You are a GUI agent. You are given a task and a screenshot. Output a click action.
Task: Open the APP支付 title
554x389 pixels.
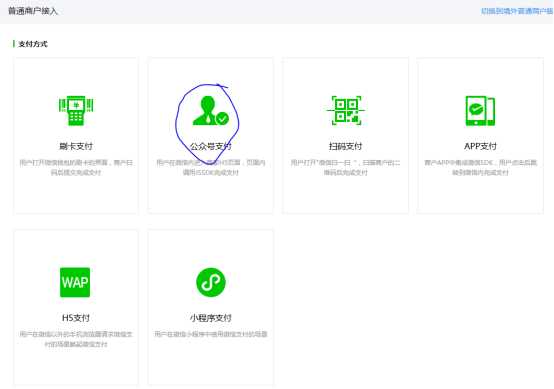click(480, 146)
